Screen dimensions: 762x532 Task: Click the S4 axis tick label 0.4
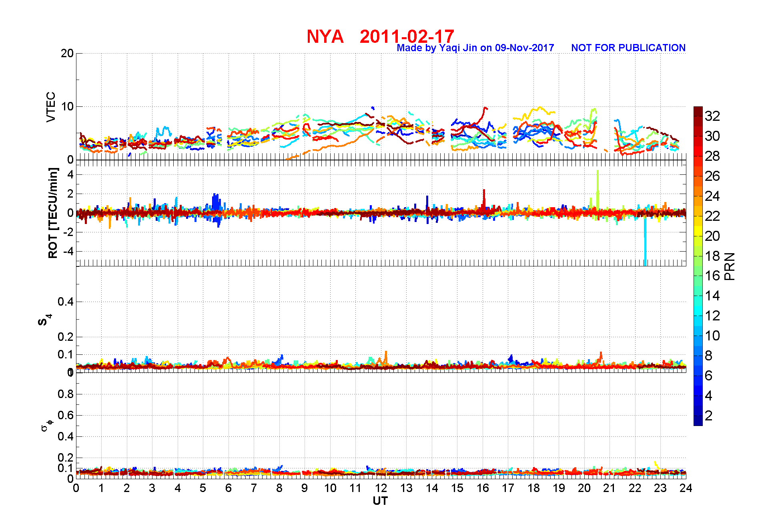point(66,302)
